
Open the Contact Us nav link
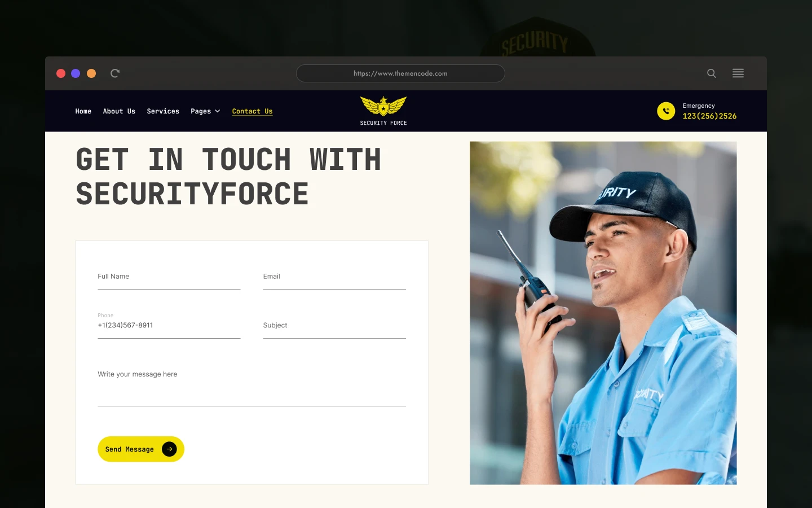252,111
